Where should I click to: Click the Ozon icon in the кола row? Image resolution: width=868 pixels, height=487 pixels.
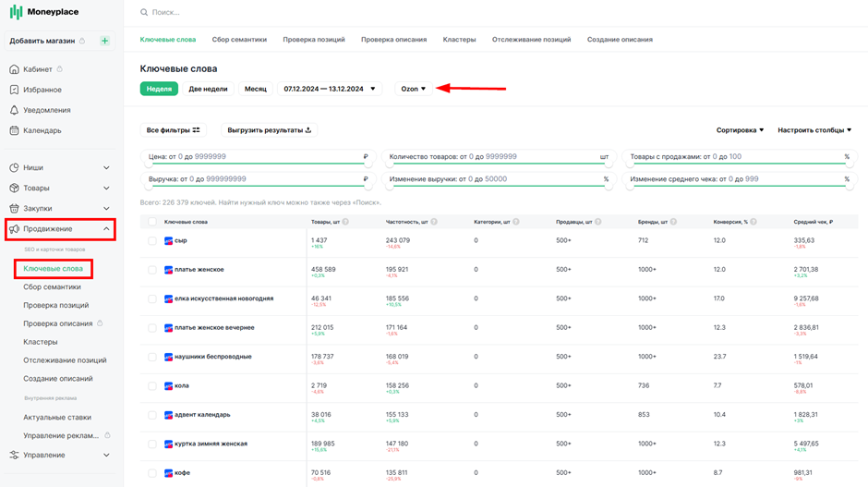pyautogui.click(x=168, y=385)
